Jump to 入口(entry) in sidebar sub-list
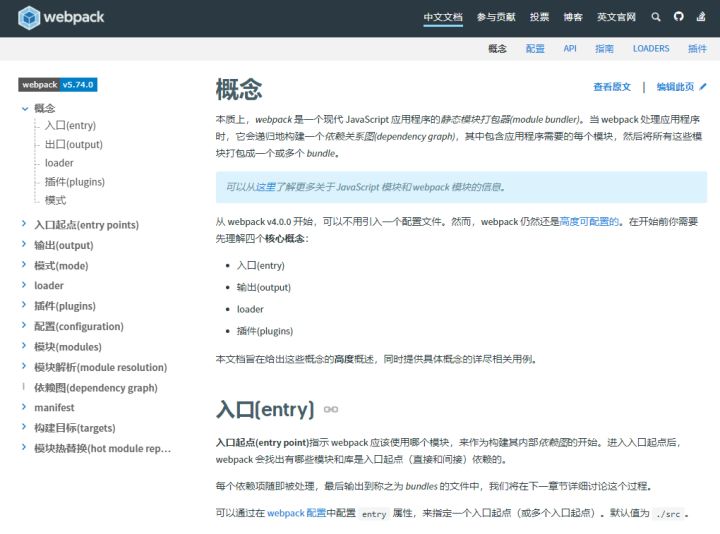Viewport: 720px width, 534px height. pyautogui.click(x=70, y=125)
